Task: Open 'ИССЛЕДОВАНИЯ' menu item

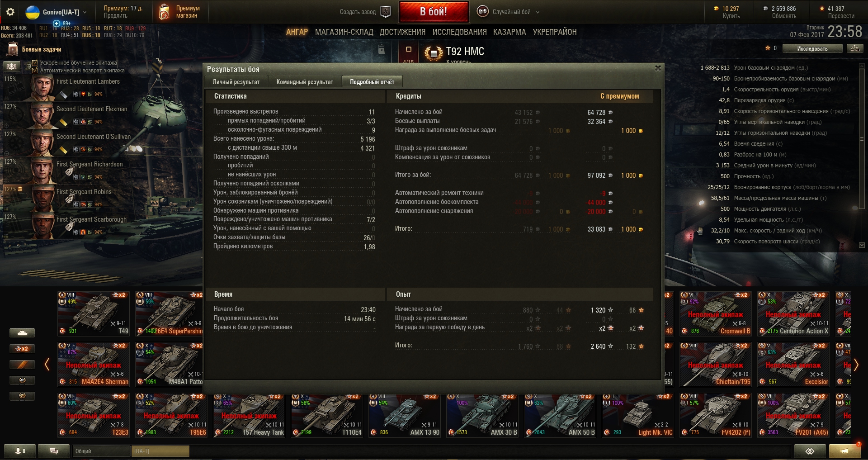Action: 459,32
